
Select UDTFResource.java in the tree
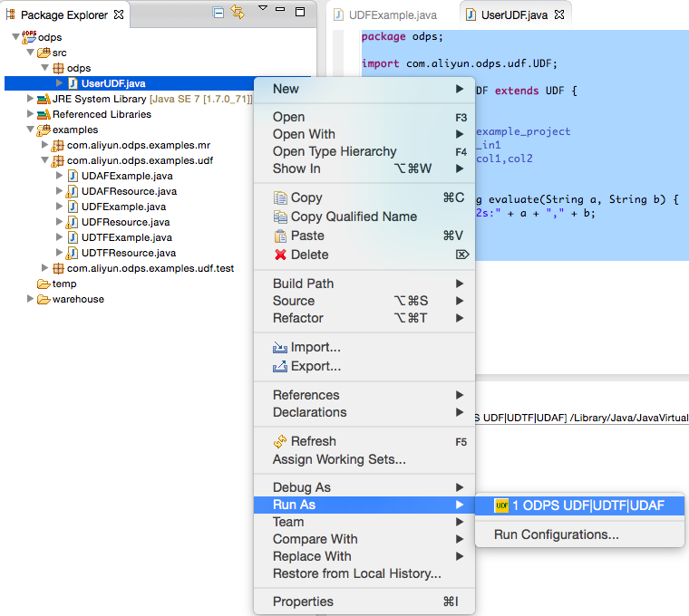(129, 253)
